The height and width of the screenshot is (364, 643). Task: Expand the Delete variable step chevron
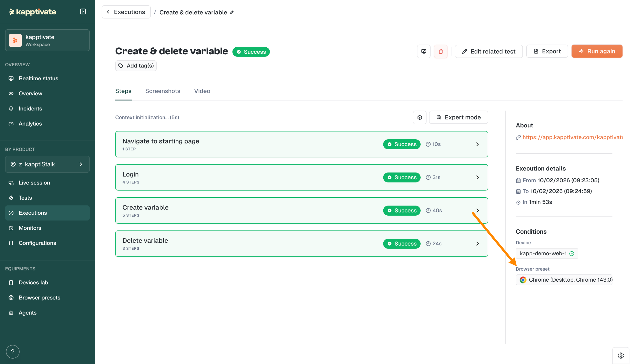point(477,244)
